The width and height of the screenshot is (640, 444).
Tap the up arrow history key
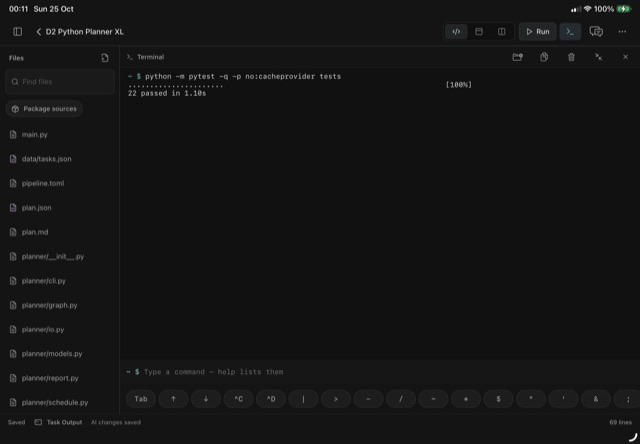(x=173, y=399)
